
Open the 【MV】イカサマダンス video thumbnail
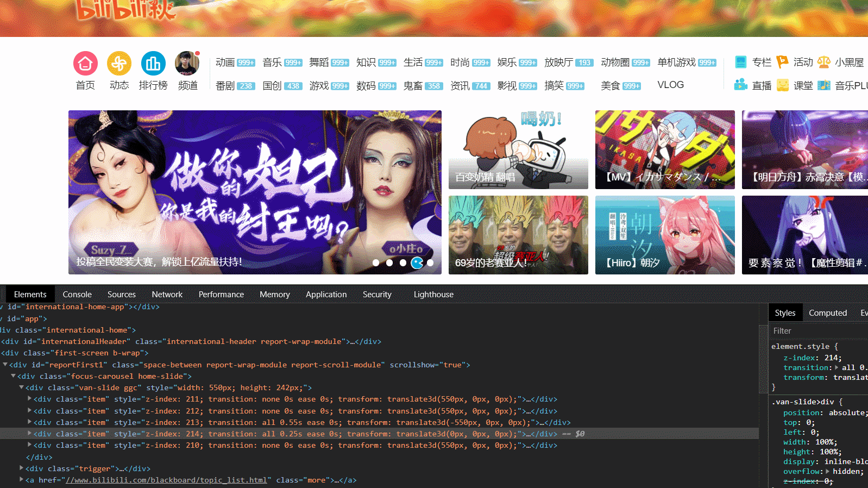click(665, 150)
